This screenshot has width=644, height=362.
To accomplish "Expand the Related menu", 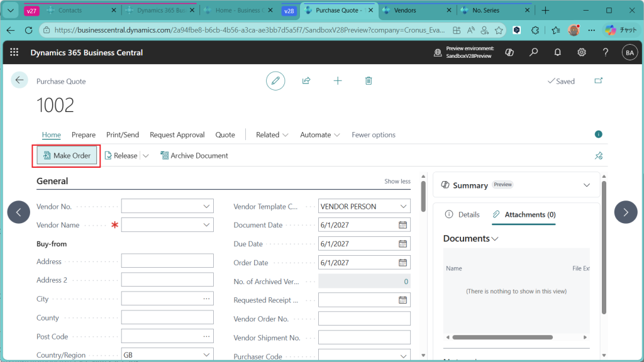I will pos(272,134).
